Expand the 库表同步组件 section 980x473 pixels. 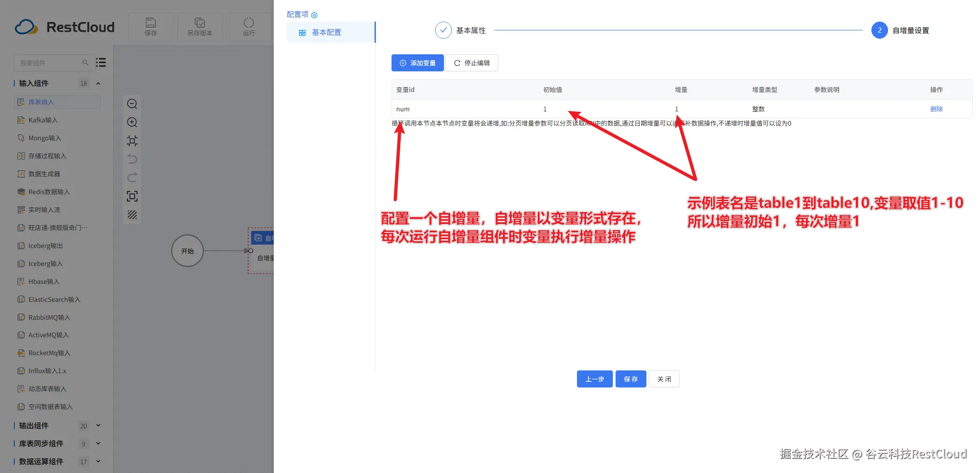click(x=98, y=444)
